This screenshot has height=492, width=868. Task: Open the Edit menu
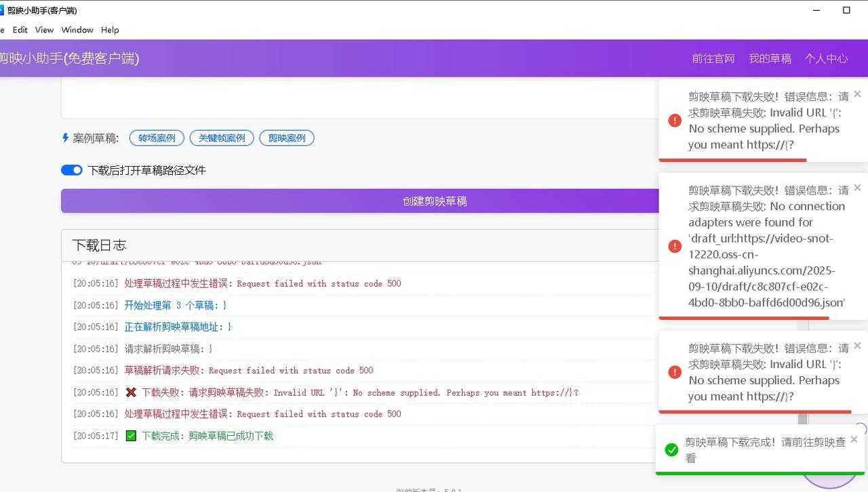20,30
